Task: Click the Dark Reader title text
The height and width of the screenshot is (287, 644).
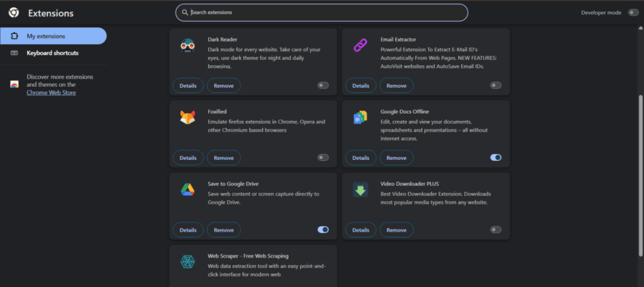Action: 223,40
